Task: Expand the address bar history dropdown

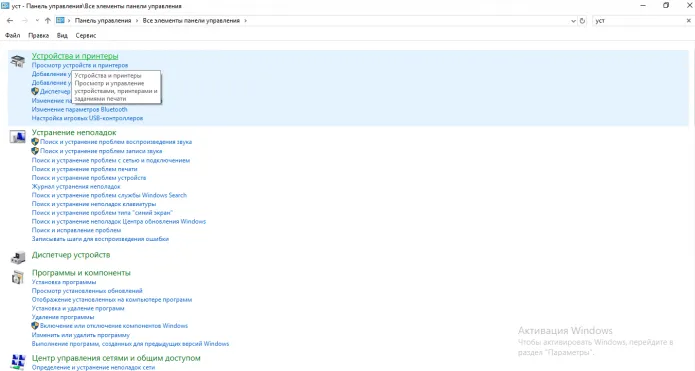Action: [573, 21]
